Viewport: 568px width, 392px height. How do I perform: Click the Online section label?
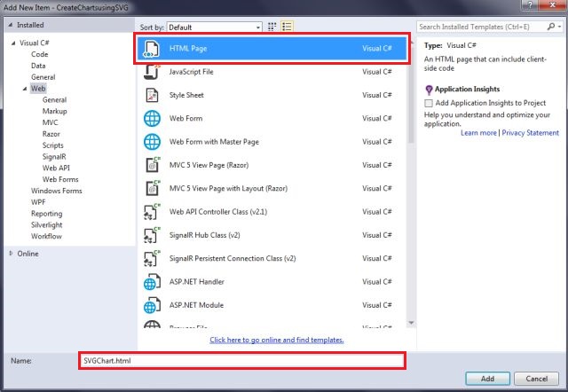(x=28, y=254)
